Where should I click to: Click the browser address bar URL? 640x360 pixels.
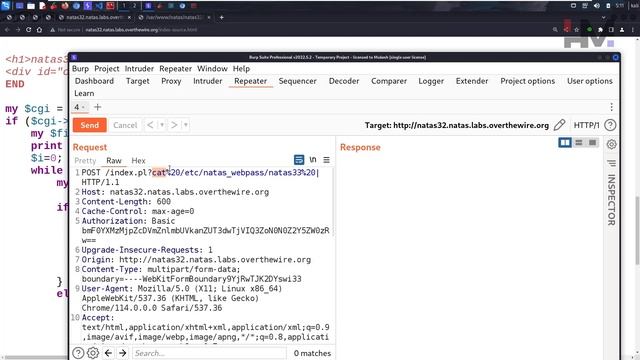pyautogui.click(x=141, y=30)
